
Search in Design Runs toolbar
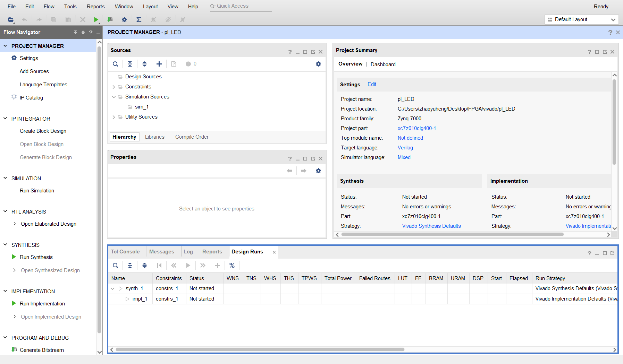[x=116, y=266]
